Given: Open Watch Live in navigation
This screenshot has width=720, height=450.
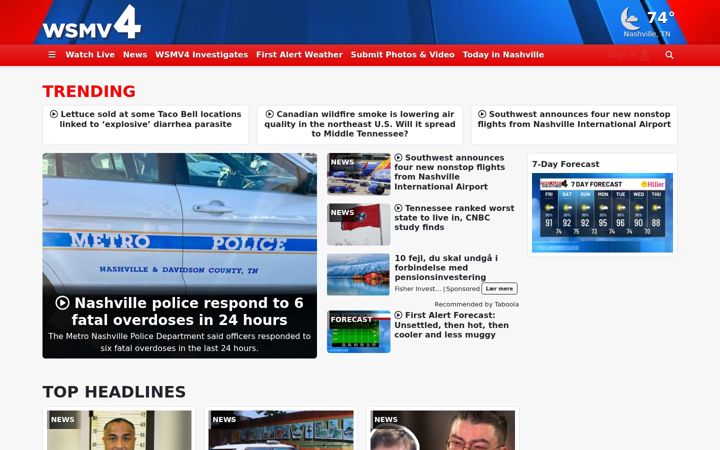Looking at the screenshot, I should point(90,55).
